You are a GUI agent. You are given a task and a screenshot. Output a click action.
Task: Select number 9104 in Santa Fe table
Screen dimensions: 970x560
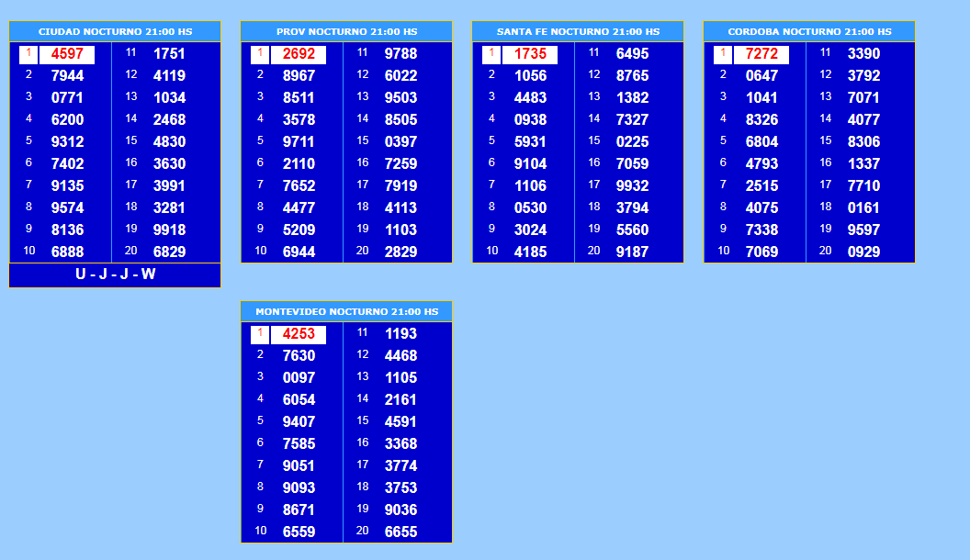(530, 163)
